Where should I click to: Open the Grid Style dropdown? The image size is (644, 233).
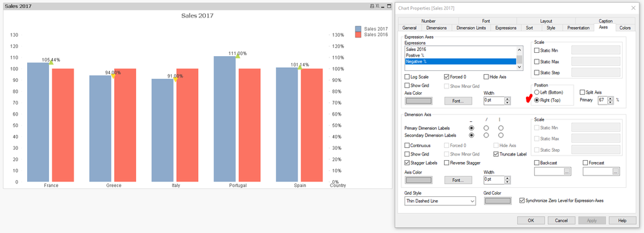pos(440,201)
